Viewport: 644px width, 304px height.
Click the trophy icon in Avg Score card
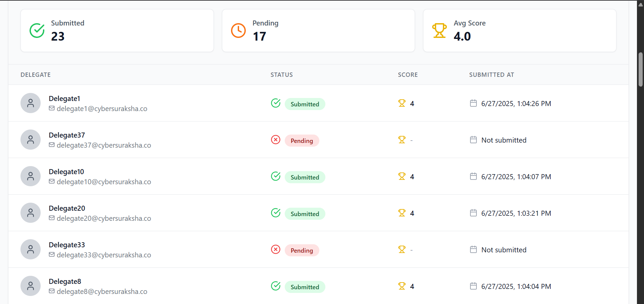click(x=440, y=31)
